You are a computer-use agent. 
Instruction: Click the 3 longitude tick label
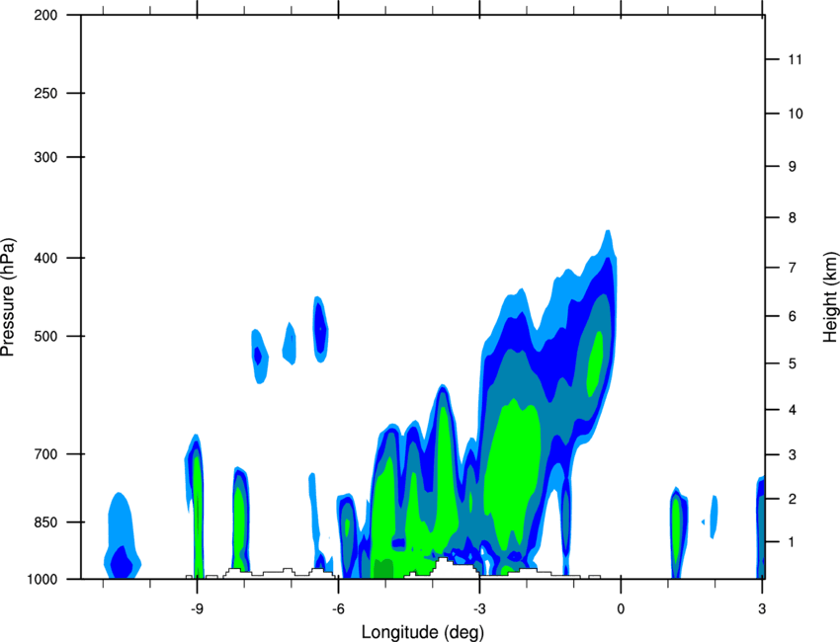(x=762, y=609)
